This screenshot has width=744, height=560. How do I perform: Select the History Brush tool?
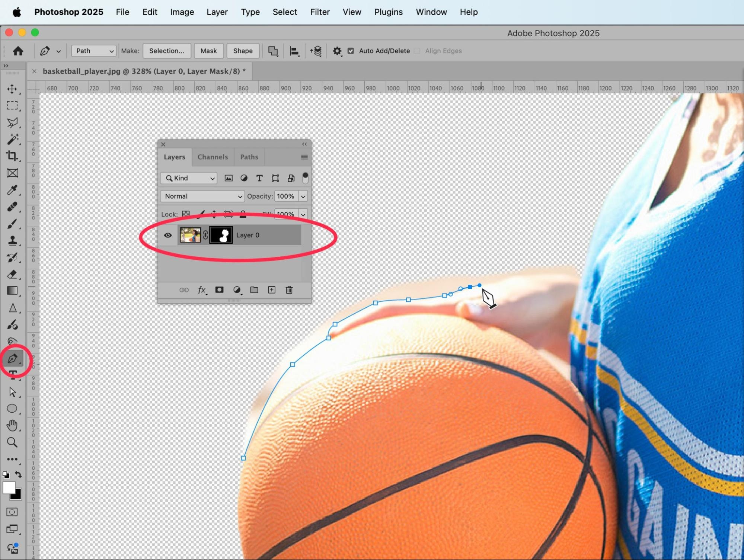tap(12, 257)
